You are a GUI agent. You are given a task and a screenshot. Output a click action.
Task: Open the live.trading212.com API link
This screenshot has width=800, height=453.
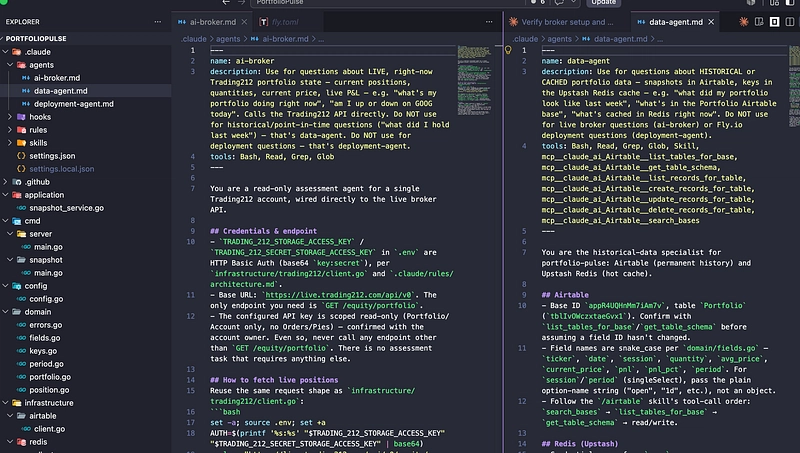pyautogui.click(x=339, y=295)
